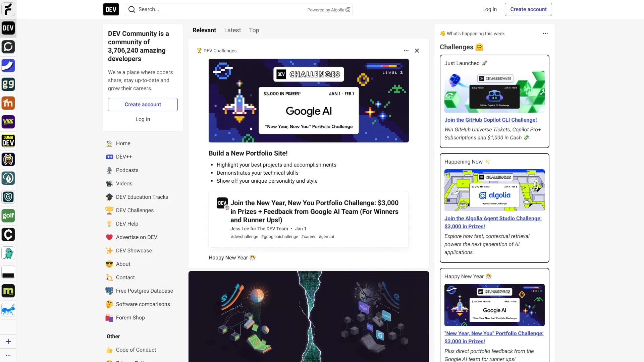The height and width of the screenshot is (362, 644).
Task: Click Log in in the top header
Action: [x=489, y=9]
